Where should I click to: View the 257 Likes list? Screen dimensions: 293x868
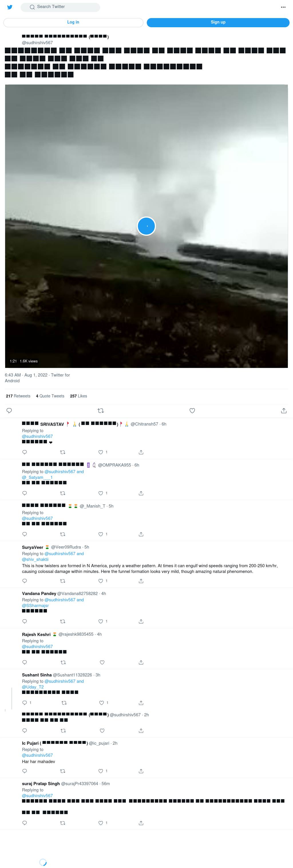pos(78,396)
